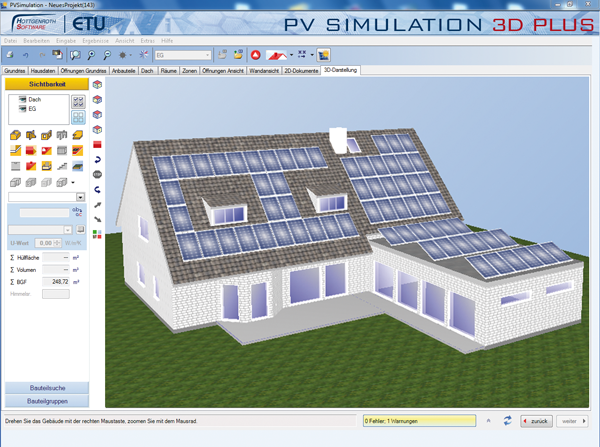
Task: Click the yellow open-folder icon in toolbar
Action: [238, 55]
